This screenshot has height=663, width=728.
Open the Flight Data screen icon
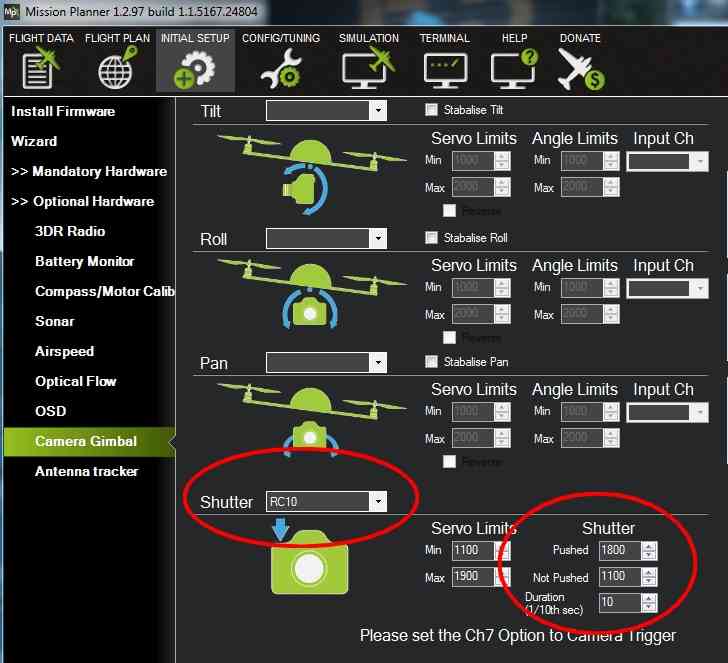[x=40, y=68]
